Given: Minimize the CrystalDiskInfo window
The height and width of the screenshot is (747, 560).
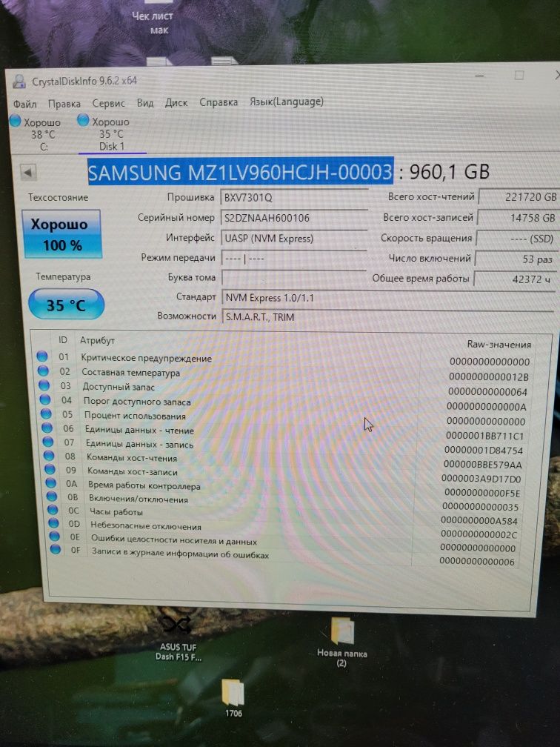Looking at the screenshot, I should (x=480, y=76).
